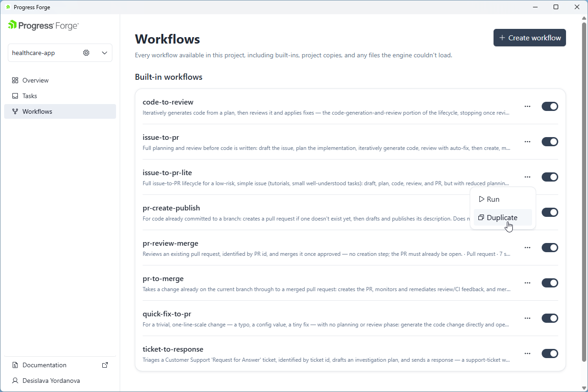
Task: Click the vertical scrollbar thumb
Action: pyautogui.click(x=584, y=191)
